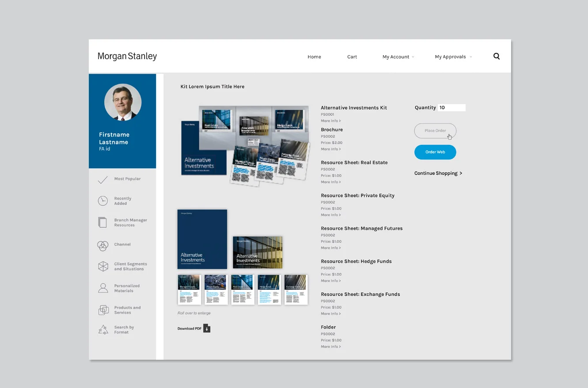Viewport: 588px width, 388px height.
Task: Select Products and Services in the sidebar
Action: (127, 310)
